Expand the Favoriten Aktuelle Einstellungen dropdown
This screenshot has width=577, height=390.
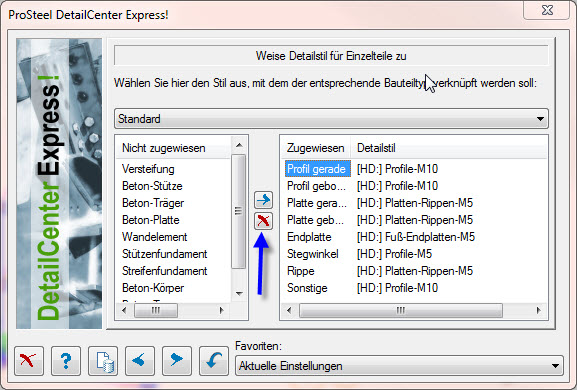[x=399, y=366]
